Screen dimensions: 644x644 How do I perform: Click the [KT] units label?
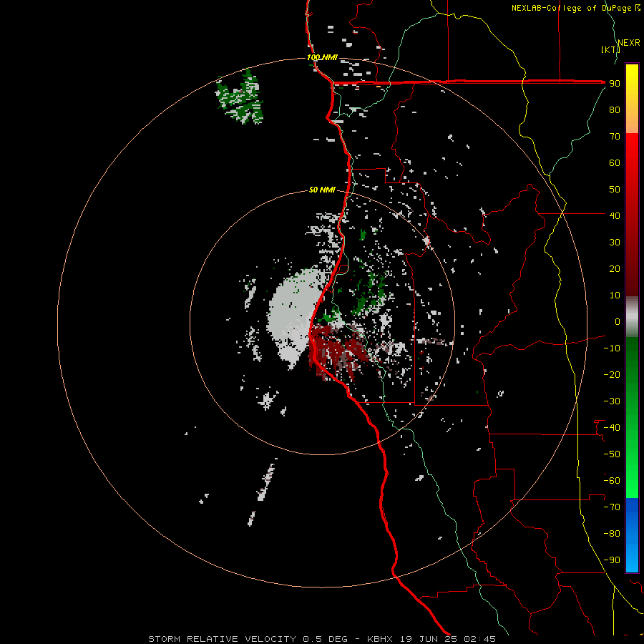coord(610,49)
